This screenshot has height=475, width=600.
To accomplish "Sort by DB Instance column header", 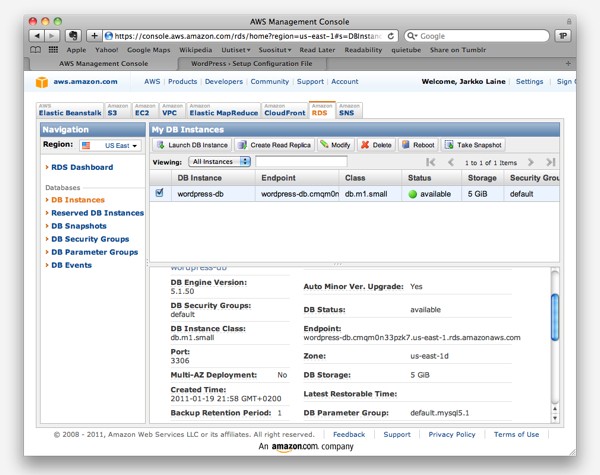I will point(213,178).
